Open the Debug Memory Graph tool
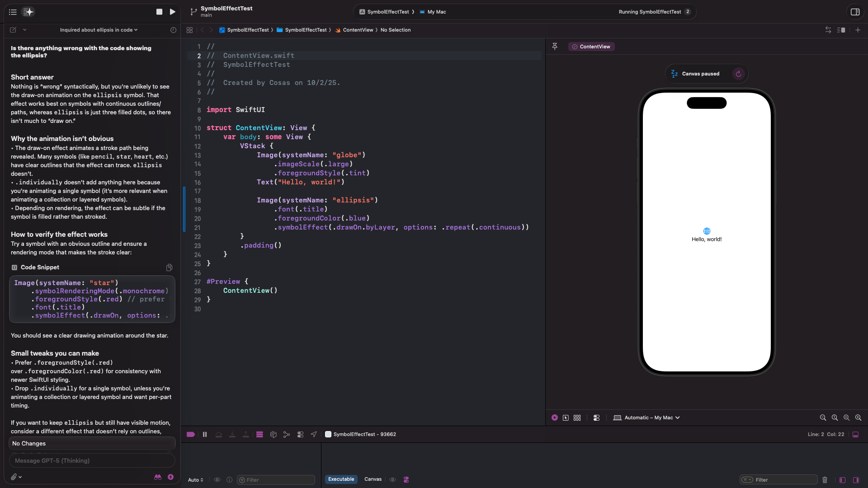Image resolution: width=868 pixels, height=488 pixels. coord(287,434)
